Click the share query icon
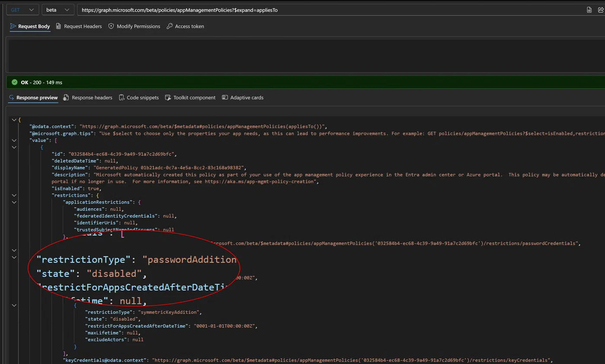 click(601, 10)
